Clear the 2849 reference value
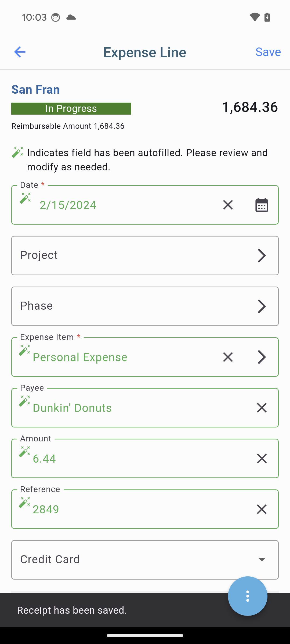 [x=262, y=509]
